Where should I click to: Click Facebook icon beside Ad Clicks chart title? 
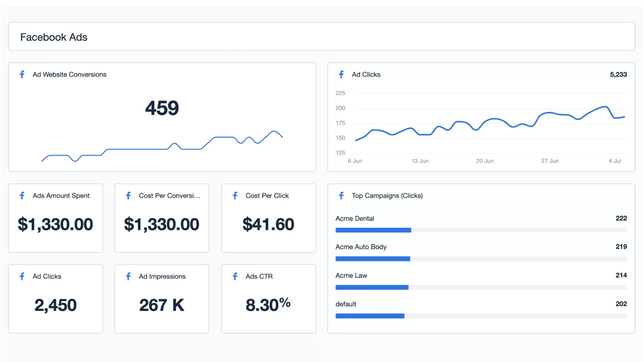(341, 74)
